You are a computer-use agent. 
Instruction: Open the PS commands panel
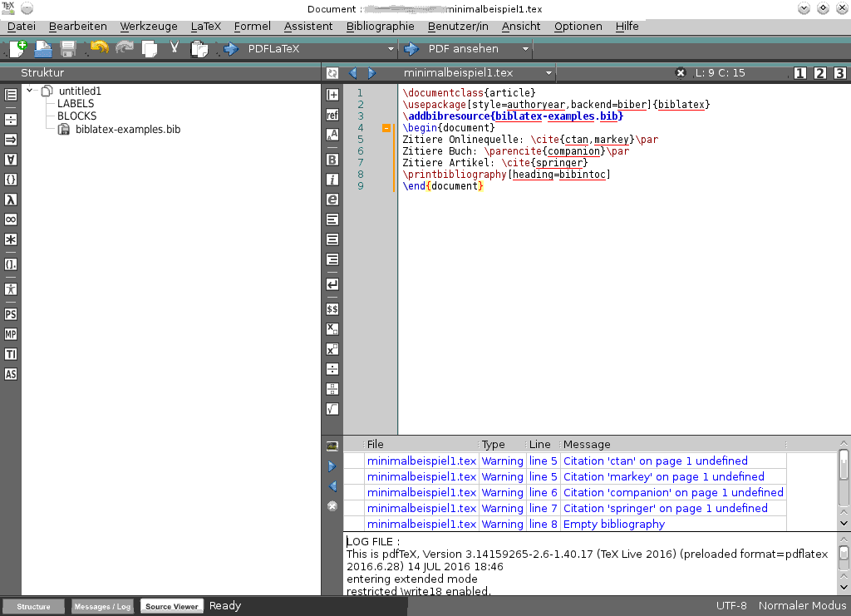(x=11, y=314)
